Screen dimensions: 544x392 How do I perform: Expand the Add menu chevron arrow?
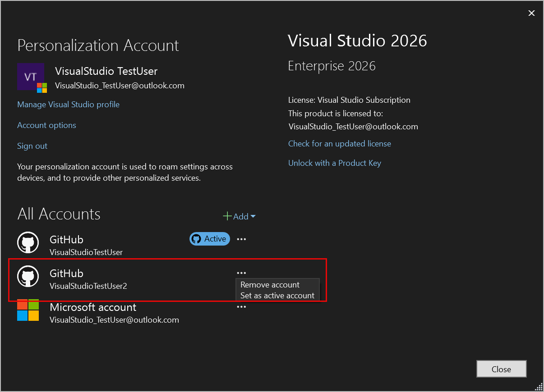(253, 216)
